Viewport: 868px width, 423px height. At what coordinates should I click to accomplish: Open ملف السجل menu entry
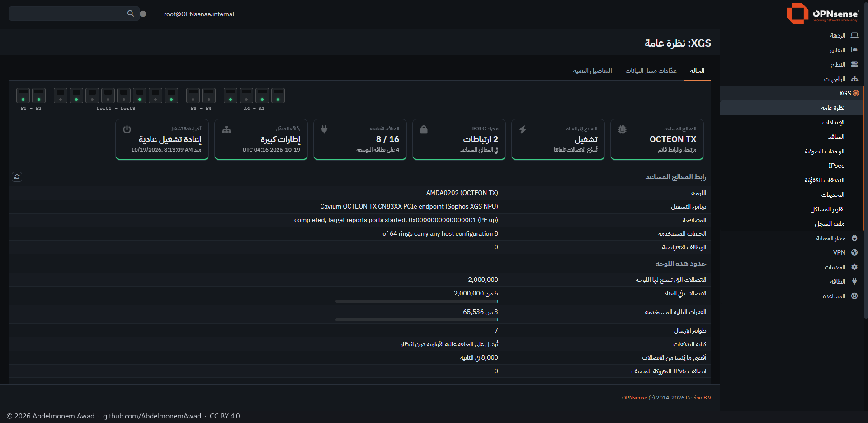click(x=791, y=223)
